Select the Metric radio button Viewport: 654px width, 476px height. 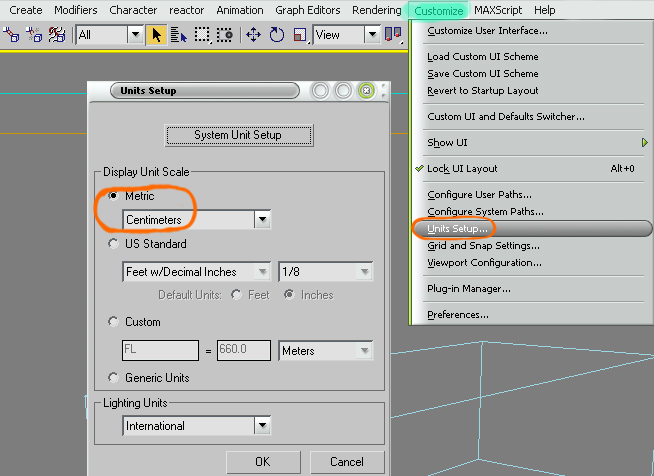click(x=113, y=196)
